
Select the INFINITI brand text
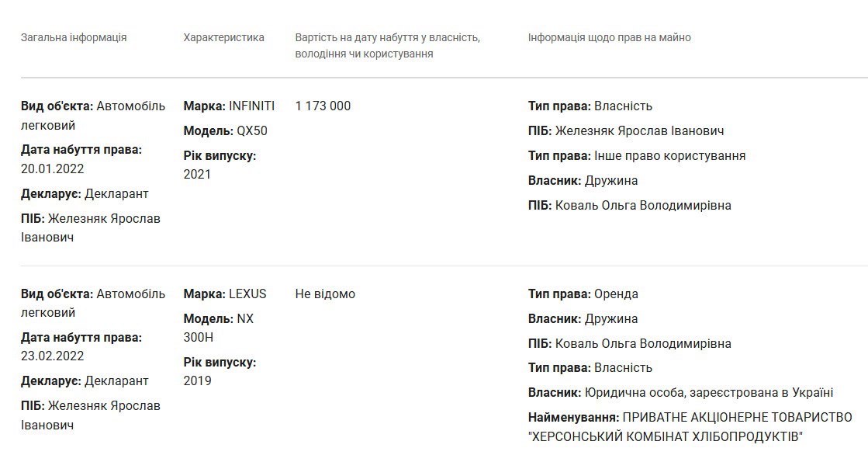pyautogui.click(x=251, y=106)
